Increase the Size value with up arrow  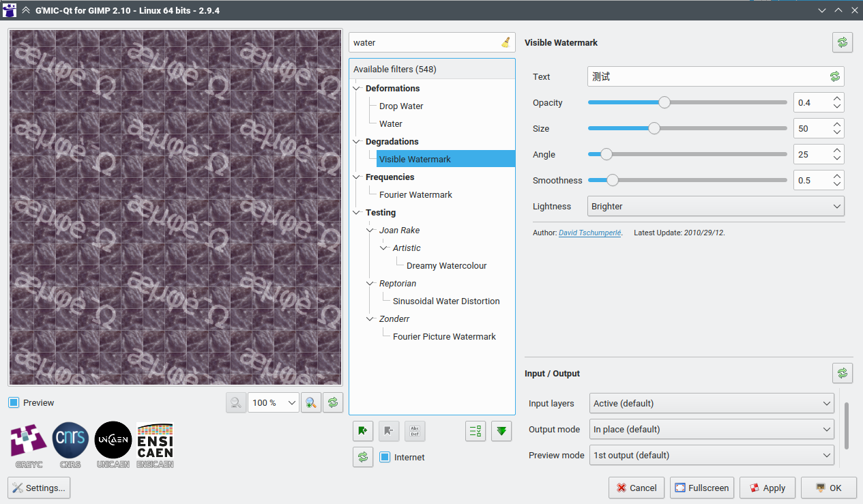click(x=837, y=124)
